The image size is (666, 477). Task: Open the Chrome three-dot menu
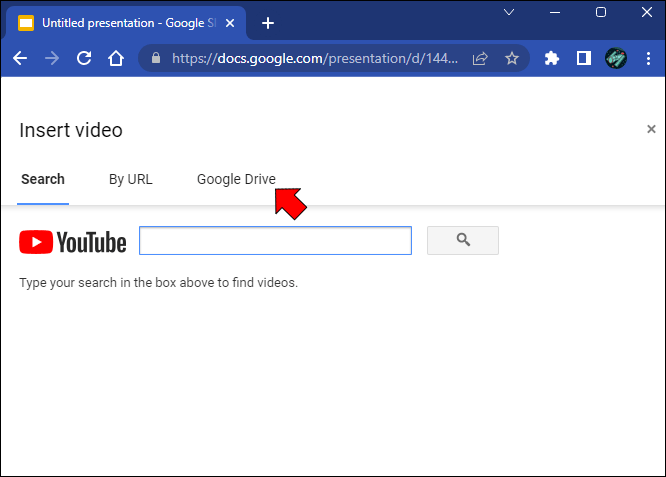(x=648, y=58)
